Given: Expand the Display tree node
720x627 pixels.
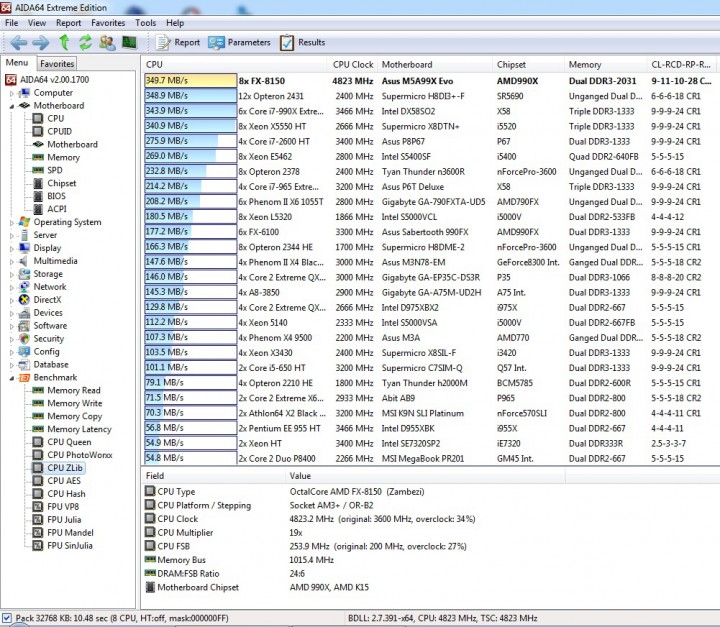Looking at the screenshot, I should tap(11, 248).
